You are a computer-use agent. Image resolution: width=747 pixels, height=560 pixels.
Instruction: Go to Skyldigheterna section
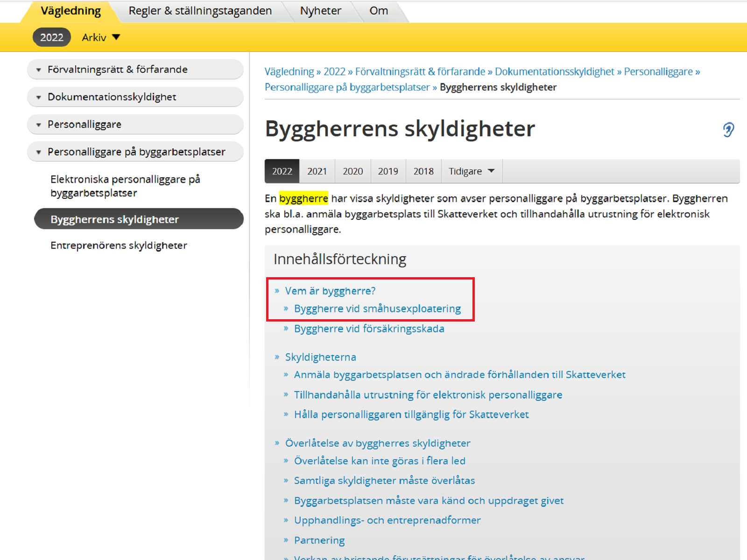(x=320, y=357)
